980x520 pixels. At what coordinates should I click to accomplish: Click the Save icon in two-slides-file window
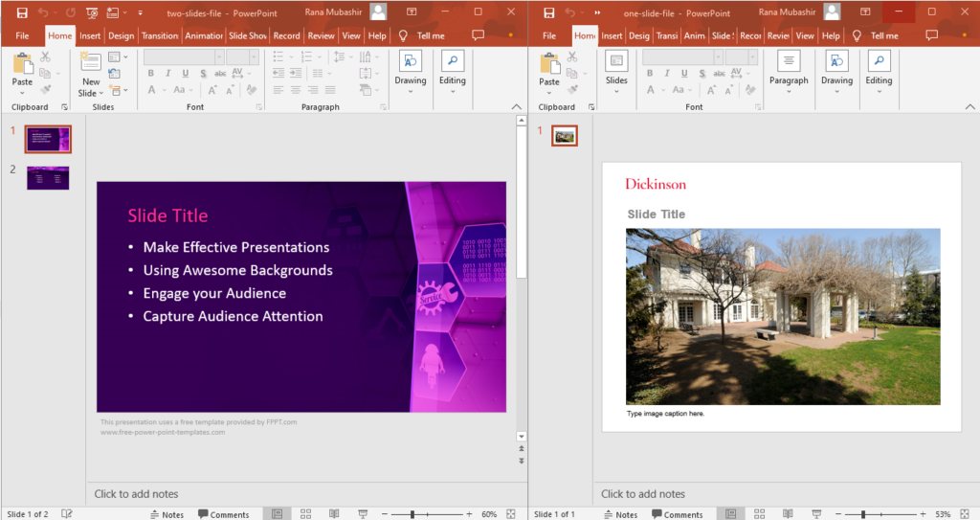click(22, 12)
